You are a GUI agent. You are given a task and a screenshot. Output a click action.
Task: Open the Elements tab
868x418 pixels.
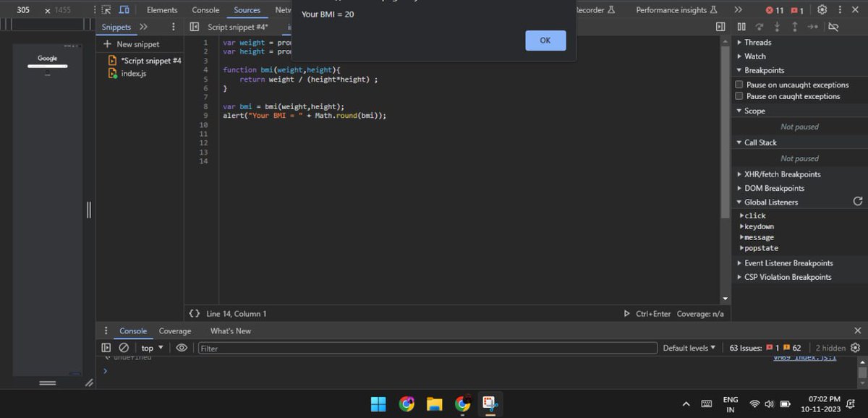point(162,10)
